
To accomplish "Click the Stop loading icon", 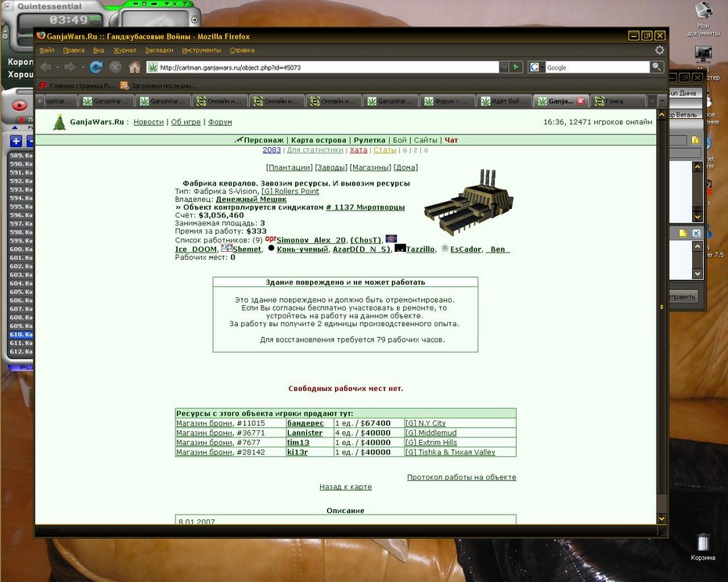I will [115, 67].
